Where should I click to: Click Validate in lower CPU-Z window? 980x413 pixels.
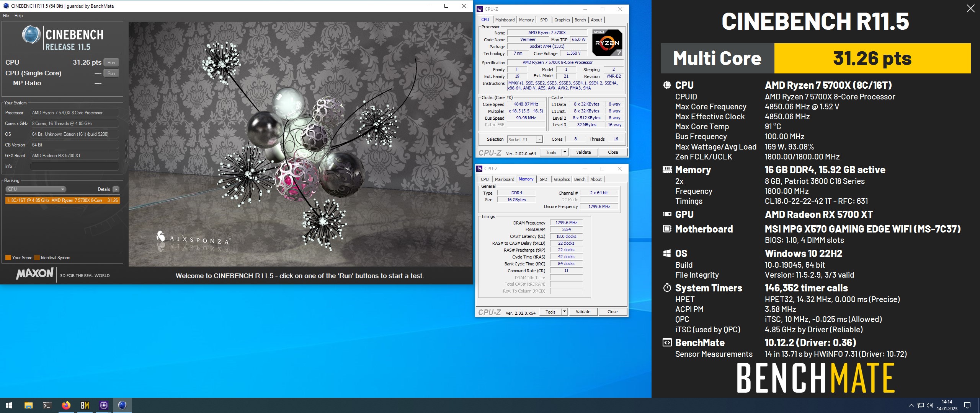click(583, 312)
